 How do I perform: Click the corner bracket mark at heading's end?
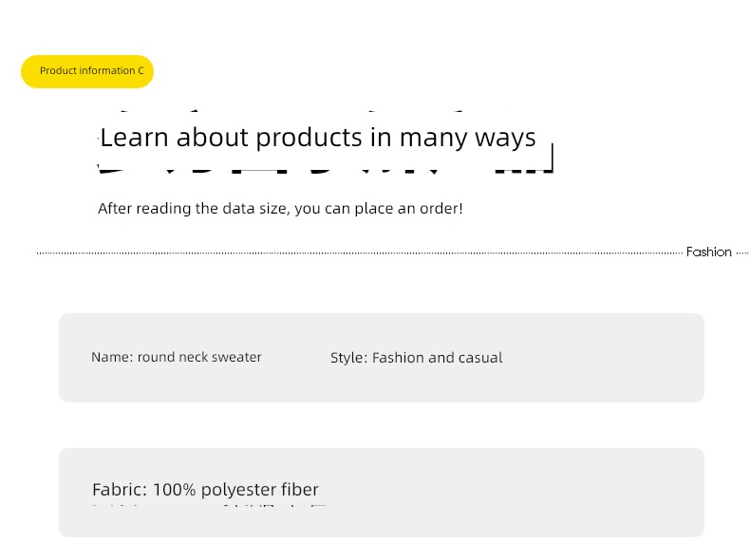pyautogui.click(x=548, y=158)
